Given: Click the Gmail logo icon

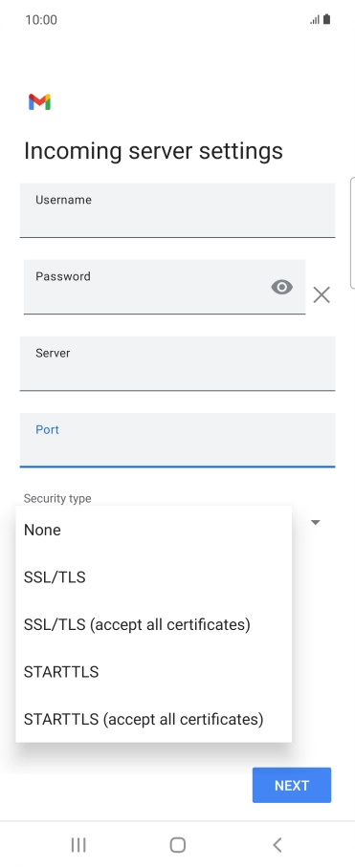Looking at the screenshot, I should tap(40, 102).
